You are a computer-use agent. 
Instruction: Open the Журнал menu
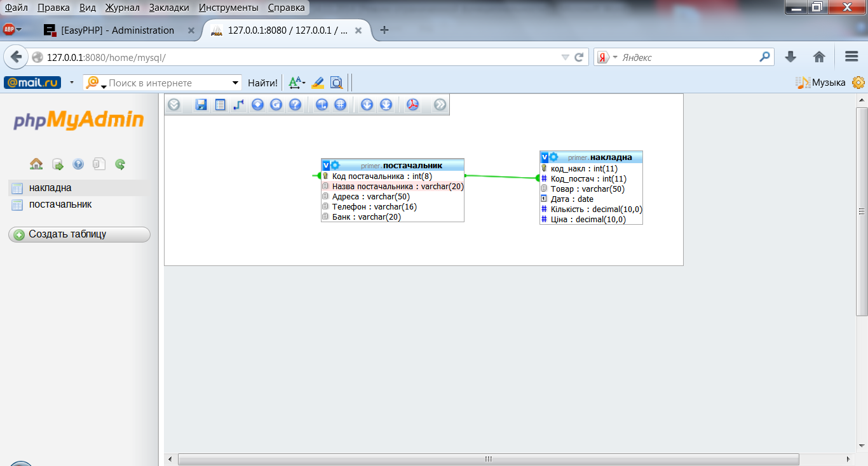coord(123,8)
